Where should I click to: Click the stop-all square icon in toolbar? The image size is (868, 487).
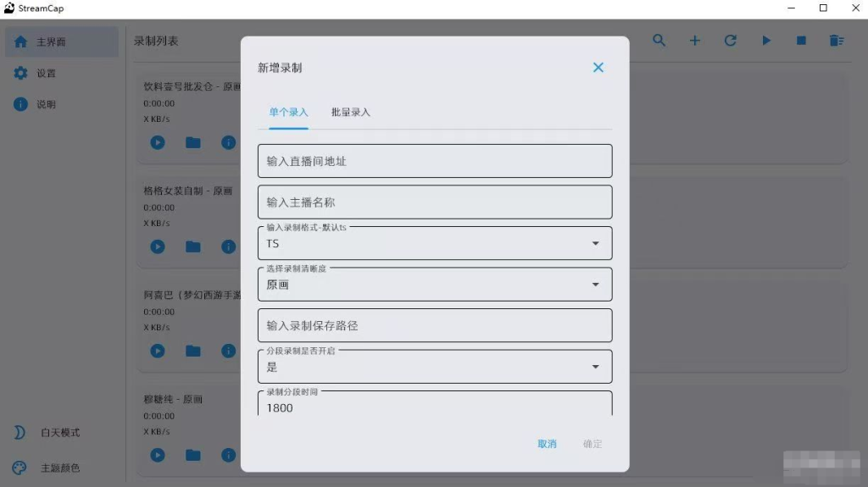[x=801, y=41]
